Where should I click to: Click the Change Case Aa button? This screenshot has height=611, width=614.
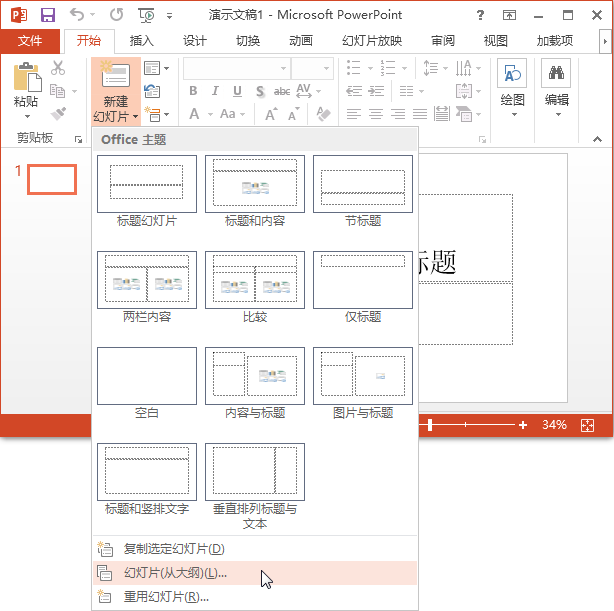tap(232, 114)
